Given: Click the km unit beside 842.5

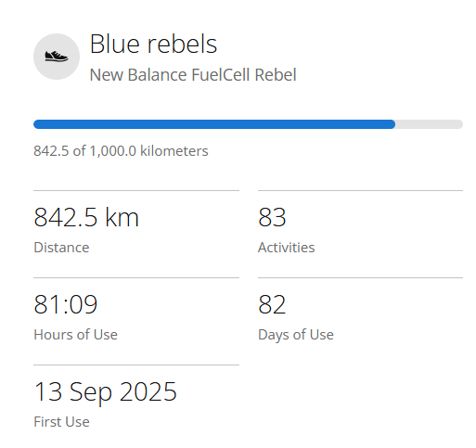Looking at the screenshot, I should click(x=122, y=217).
